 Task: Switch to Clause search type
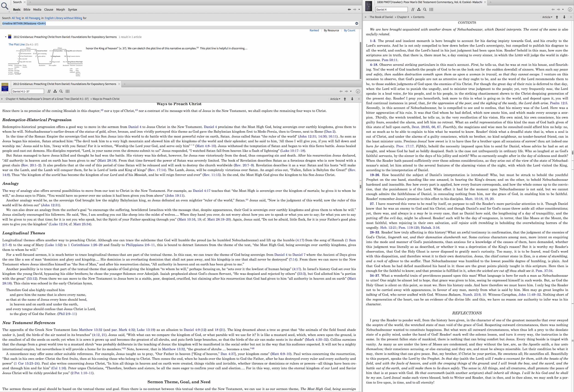pos(49,9)
